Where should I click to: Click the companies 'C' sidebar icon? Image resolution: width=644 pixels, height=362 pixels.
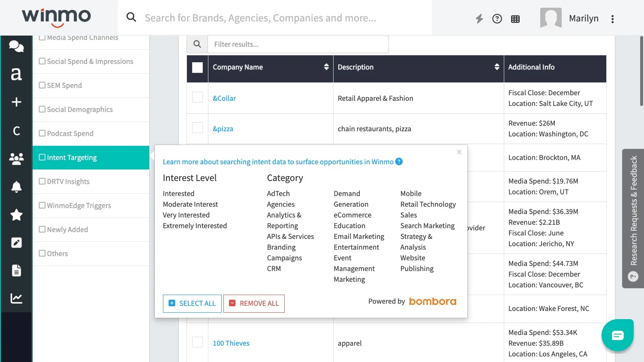point(16,131)
